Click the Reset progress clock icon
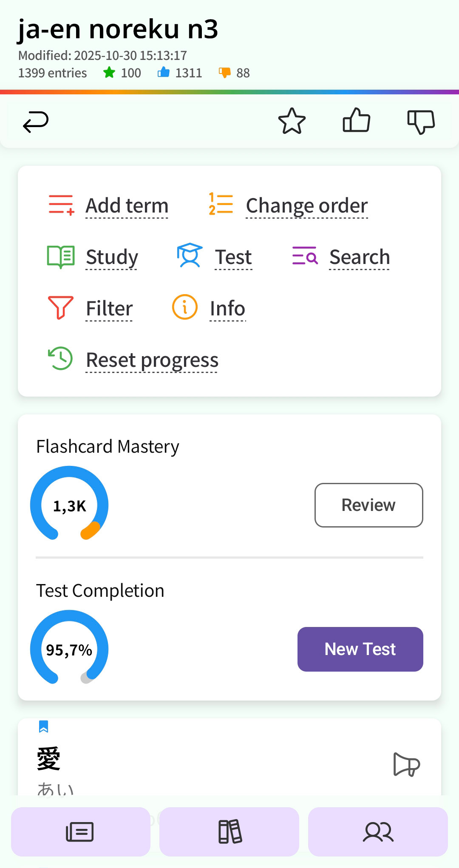The height and width of the screenshot is (868, 459). [60, 358]
